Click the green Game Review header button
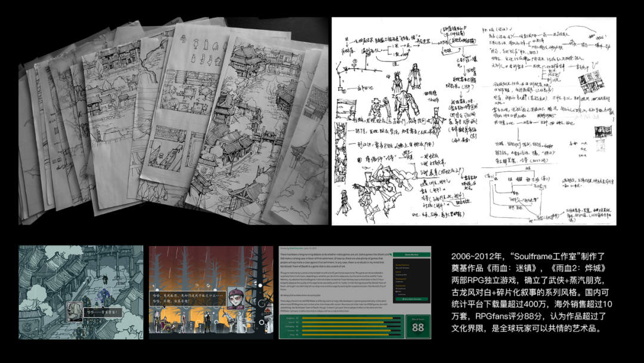 tap(411, 254)
